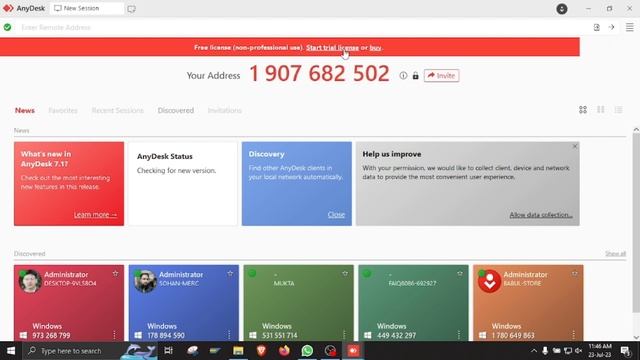Switch to the Favorites tab
Viewport: 640px width, 360px height.
(x=63, y=111)
